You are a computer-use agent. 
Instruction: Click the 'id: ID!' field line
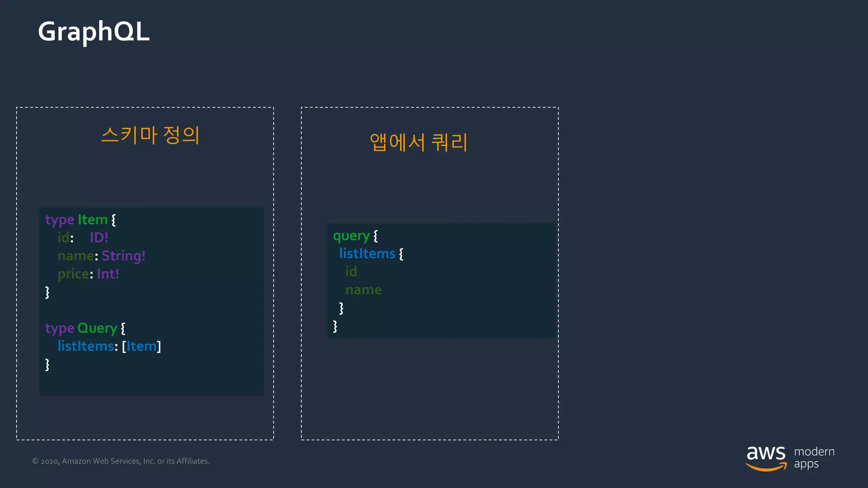pos(83,238)
